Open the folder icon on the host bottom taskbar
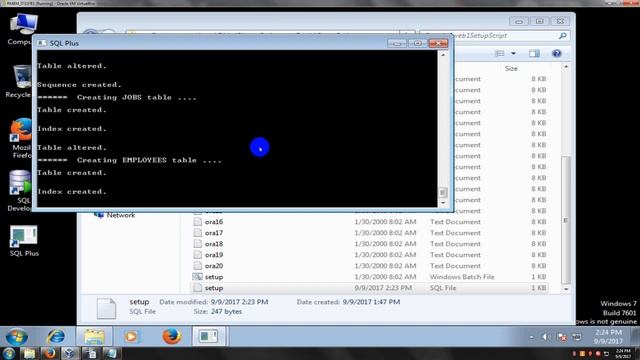Viewport: 640px width, 360px height. click(29, 353)
